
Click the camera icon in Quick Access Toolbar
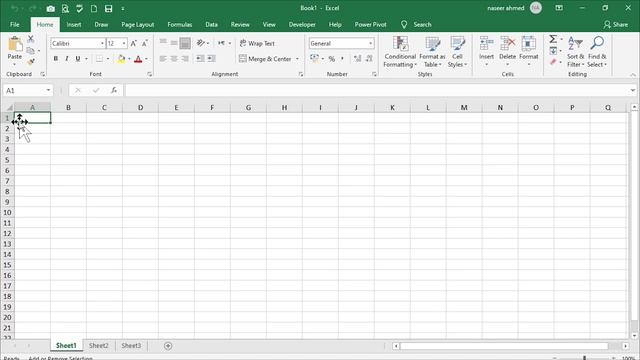tap(51, 8)
